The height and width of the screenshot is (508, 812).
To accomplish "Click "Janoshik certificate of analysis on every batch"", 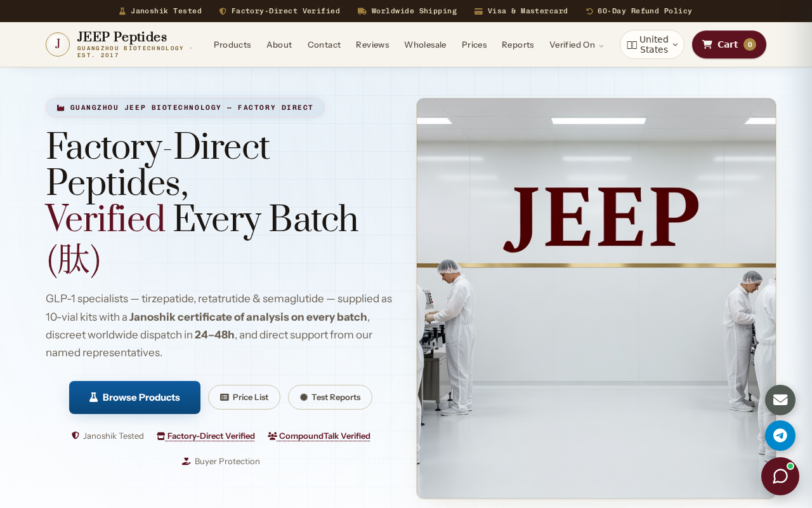I will (x=248, y=317).
